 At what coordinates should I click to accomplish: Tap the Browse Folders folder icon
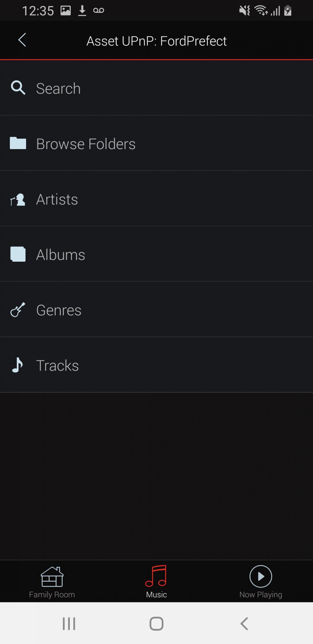pyautogui.click(x=18, y=143)
